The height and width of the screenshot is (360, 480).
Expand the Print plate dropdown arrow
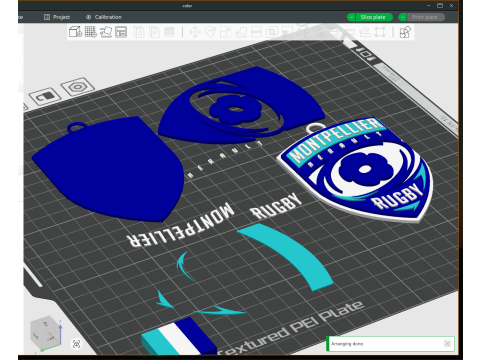click(403, 17)
